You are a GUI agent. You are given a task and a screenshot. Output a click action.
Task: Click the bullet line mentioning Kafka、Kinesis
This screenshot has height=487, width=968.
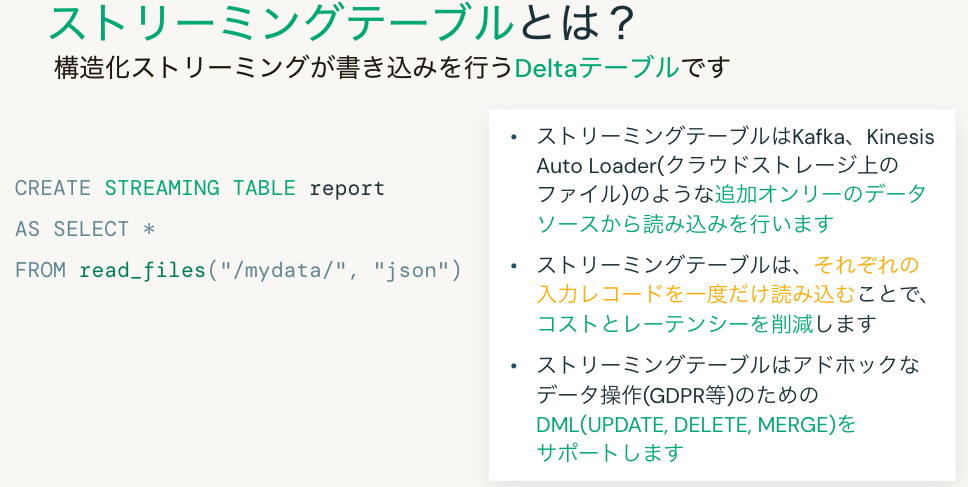pos(735,136)
